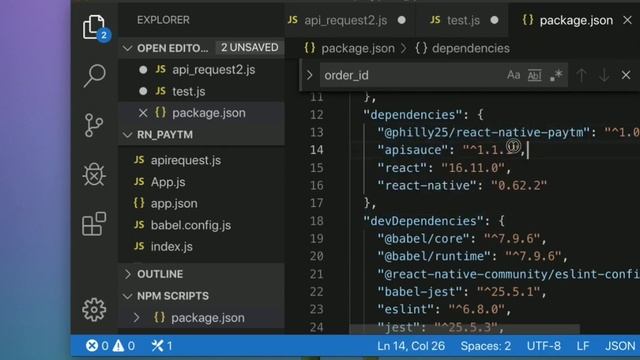Open the Extensions view
Image resolution: width=640 pixels, height=360 pixels.
point(94,224)
